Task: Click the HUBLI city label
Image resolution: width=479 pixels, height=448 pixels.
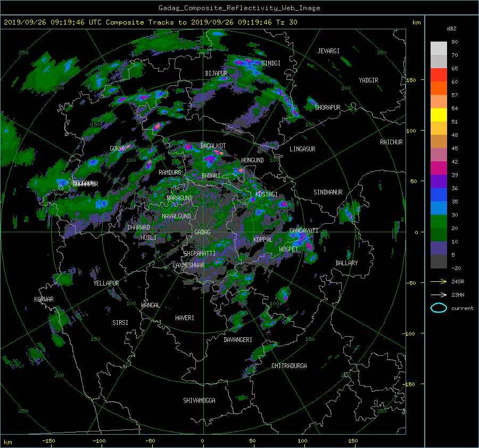Action: point(148,237)
